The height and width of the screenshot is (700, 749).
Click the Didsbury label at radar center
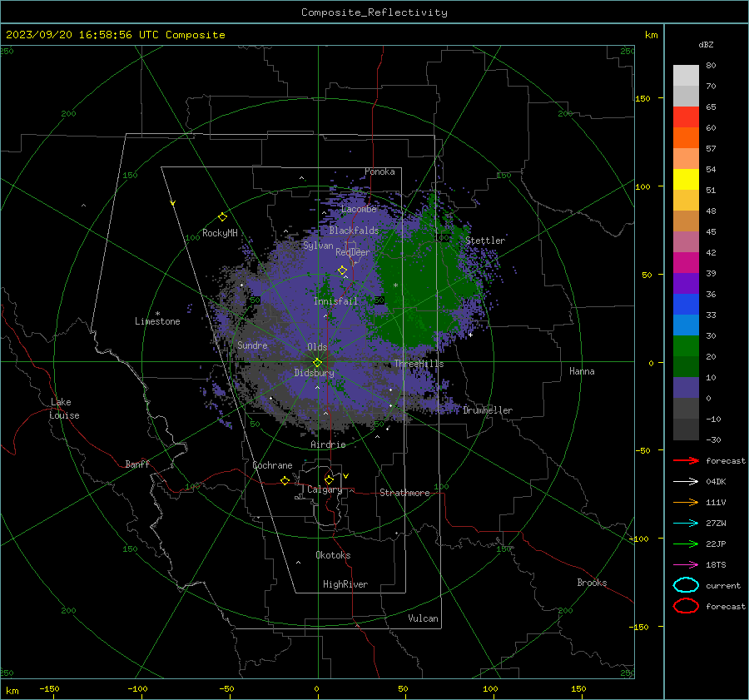(x=314, y=373)
